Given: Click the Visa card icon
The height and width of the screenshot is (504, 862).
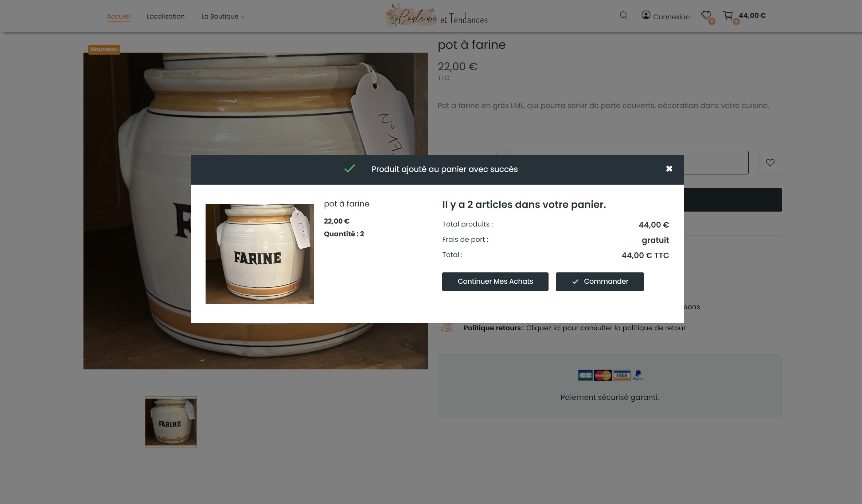Looking at the screenshot, I should pyautogui.click(x=621, y=375).
